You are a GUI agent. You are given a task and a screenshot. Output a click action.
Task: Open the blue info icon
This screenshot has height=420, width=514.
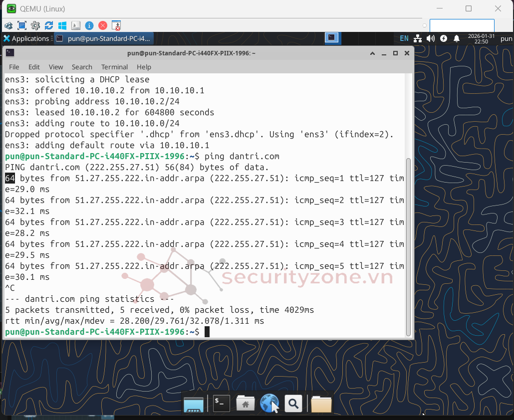click(89, 25)
